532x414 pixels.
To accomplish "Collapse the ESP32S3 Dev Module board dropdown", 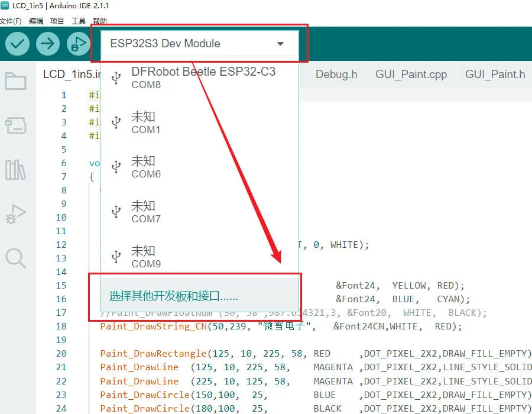I will click(x=200, y=43).
